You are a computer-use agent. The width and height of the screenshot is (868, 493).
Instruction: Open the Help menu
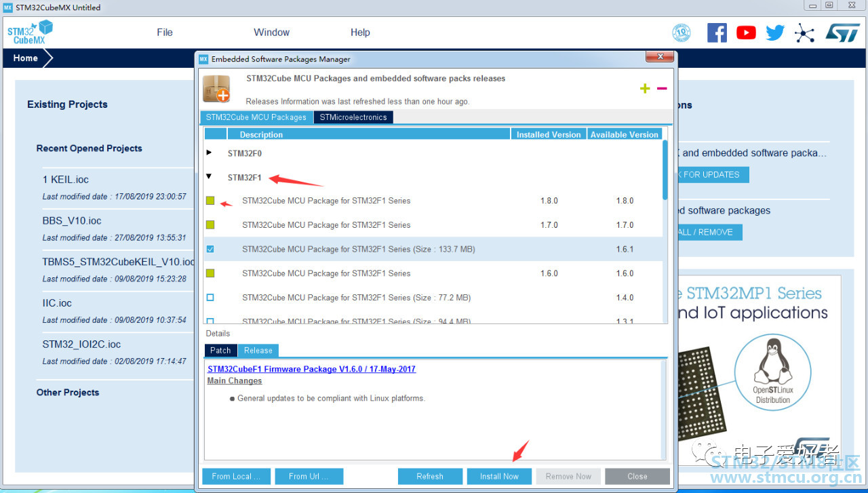(x=360, y=33)
